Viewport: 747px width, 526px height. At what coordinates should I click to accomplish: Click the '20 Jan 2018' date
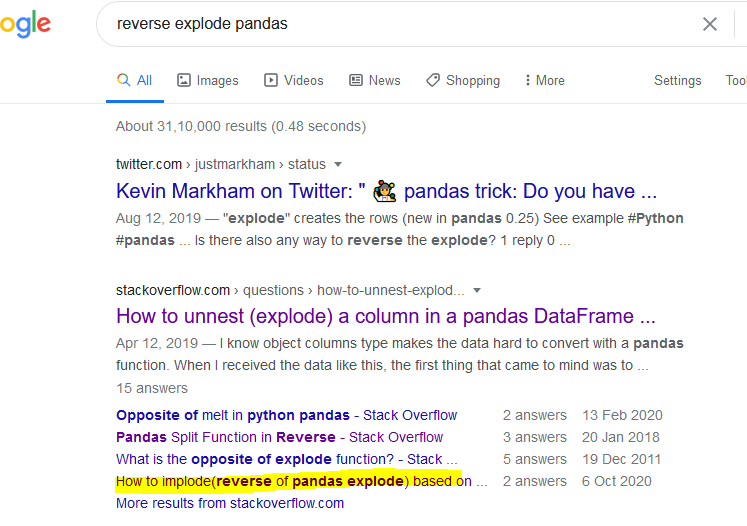620,437
